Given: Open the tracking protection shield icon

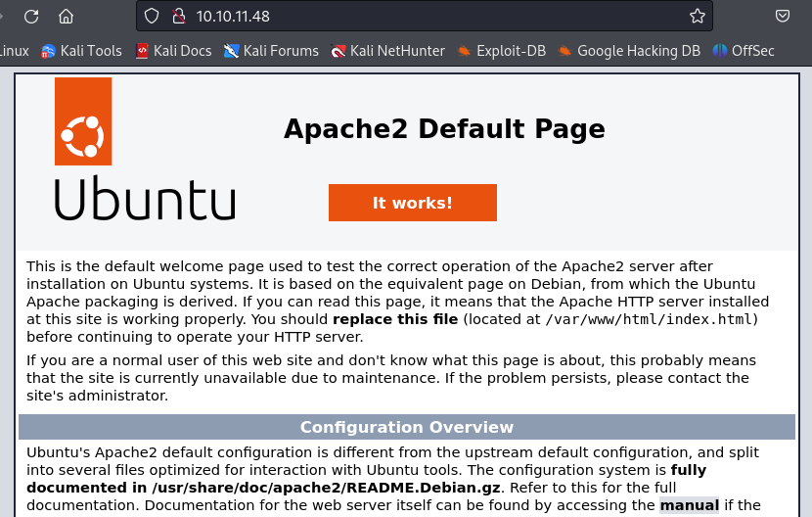Looking at the screenshot, I should tap(152, 16).
